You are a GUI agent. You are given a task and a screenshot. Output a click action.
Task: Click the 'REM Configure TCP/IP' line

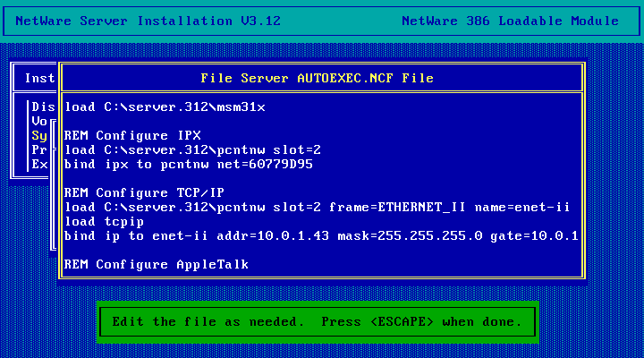coord(145,192)
